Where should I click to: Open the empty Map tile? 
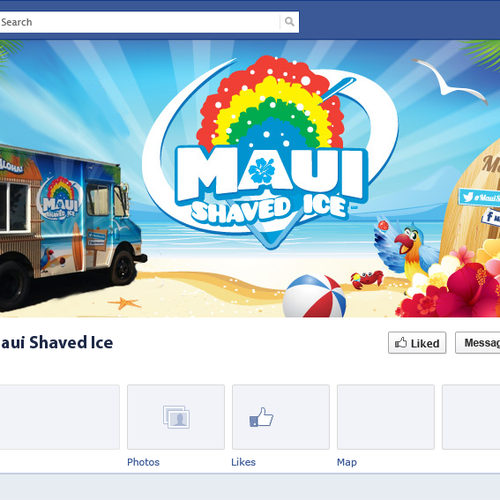(x=386, y=417)
